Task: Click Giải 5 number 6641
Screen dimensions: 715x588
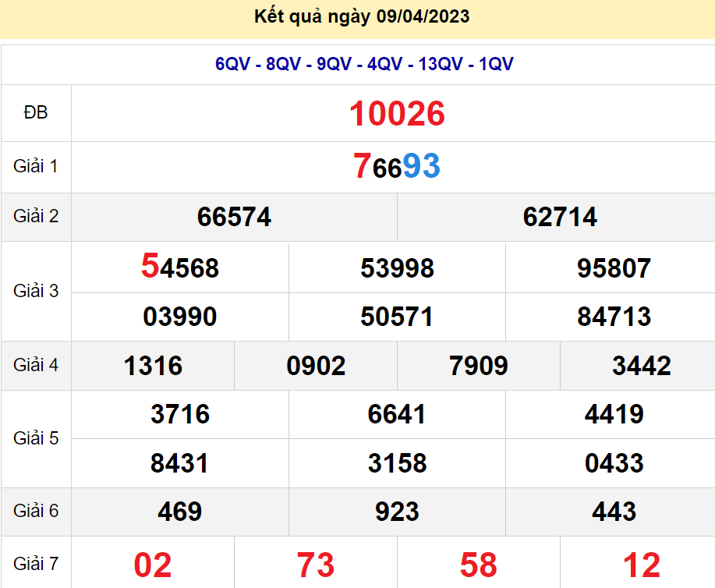Action: (397, 414)
